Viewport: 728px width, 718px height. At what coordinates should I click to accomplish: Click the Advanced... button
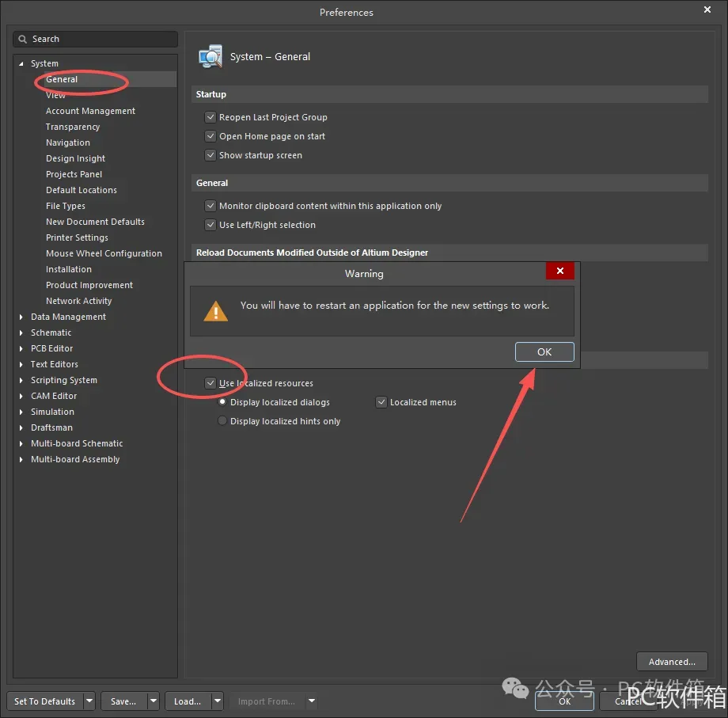click(x=672, y=662)
